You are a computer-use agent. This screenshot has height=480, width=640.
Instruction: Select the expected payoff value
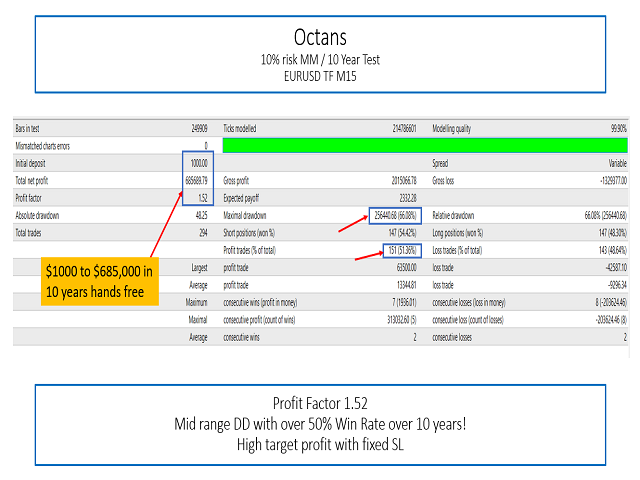(408, 198)
